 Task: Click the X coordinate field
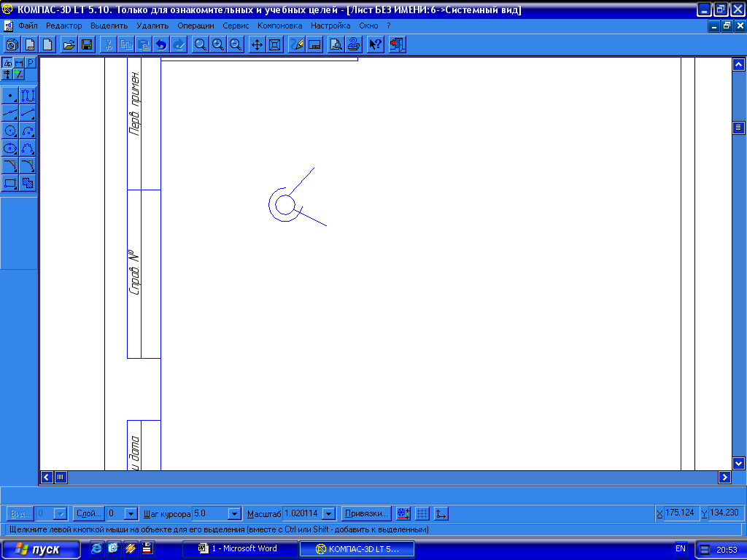click(681, 513)
